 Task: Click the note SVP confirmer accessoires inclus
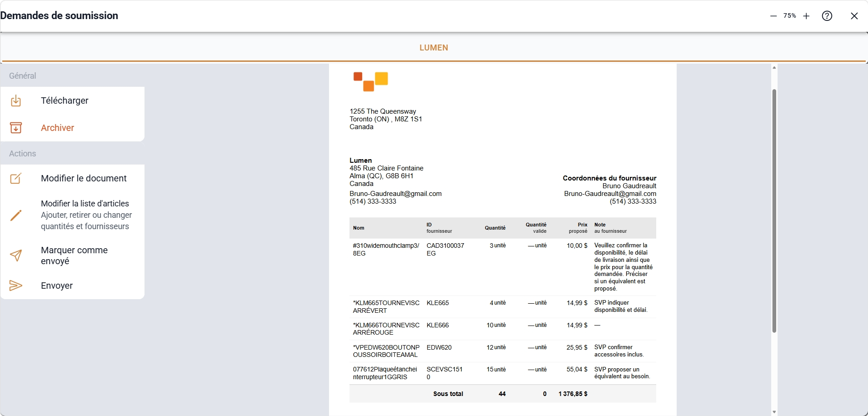click(619, 351)
